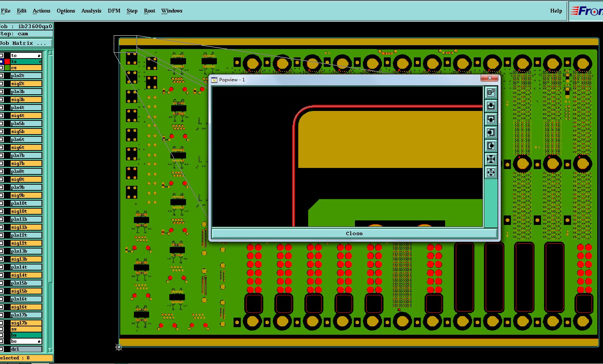Toggle the pln4t layer checkbox
603x364 pixels.
click(x=2, y=108)
